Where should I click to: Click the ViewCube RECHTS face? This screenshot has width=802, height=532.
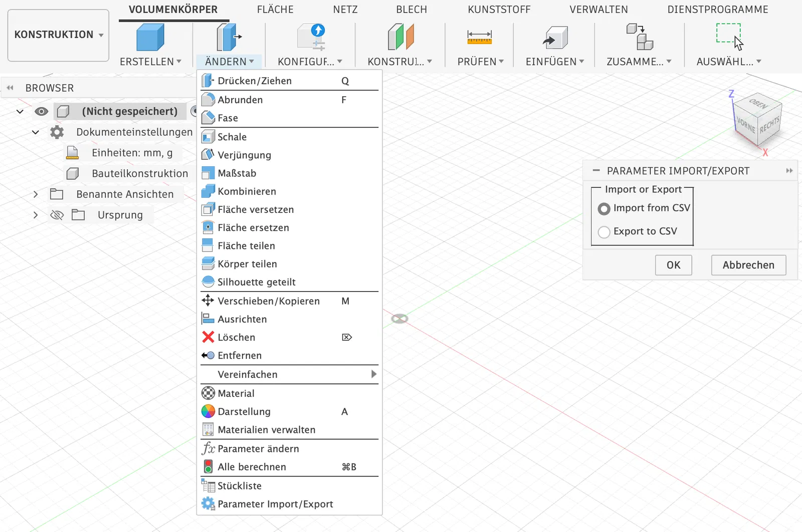click(769, 125)
